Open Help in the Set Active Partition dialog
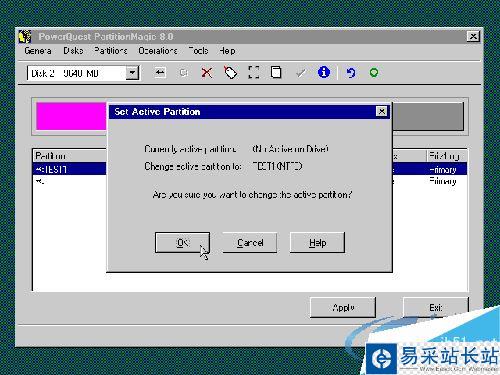Viewport: 500px width, 375px height. tap(317, 242)
